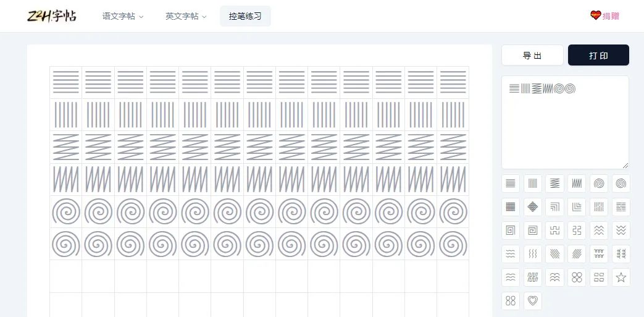Click the 打印 print button

[x=598, y=55]
